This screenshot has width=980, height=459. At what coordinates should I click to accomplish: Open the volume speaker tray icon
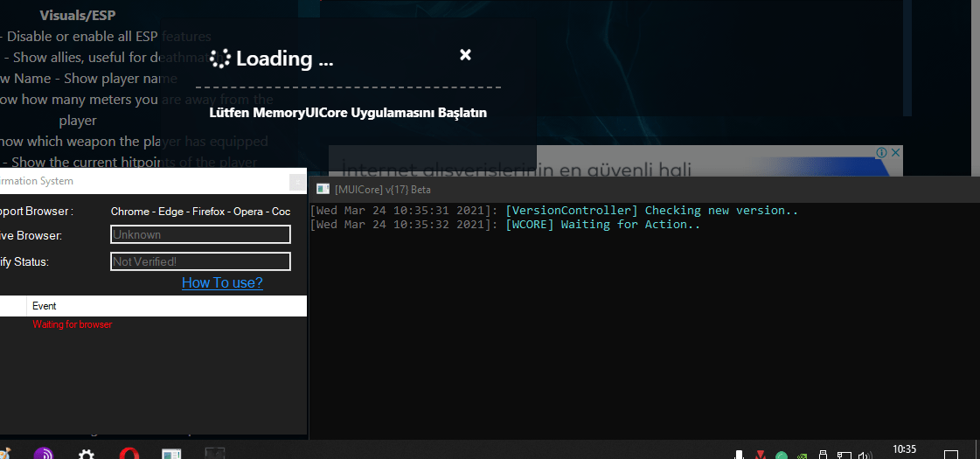(x=865, y=456)
